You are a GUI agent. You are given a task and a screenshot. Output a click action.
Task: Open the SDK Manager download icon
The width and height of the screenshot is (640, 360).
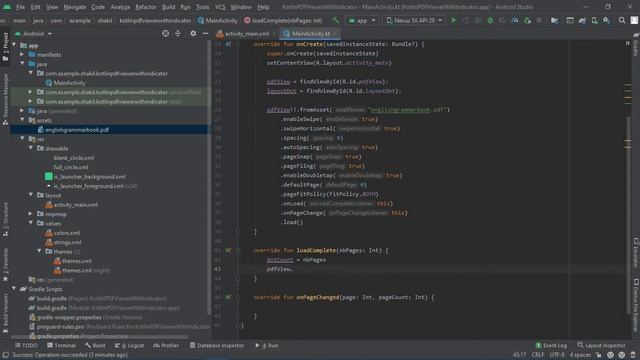(607, 20)
